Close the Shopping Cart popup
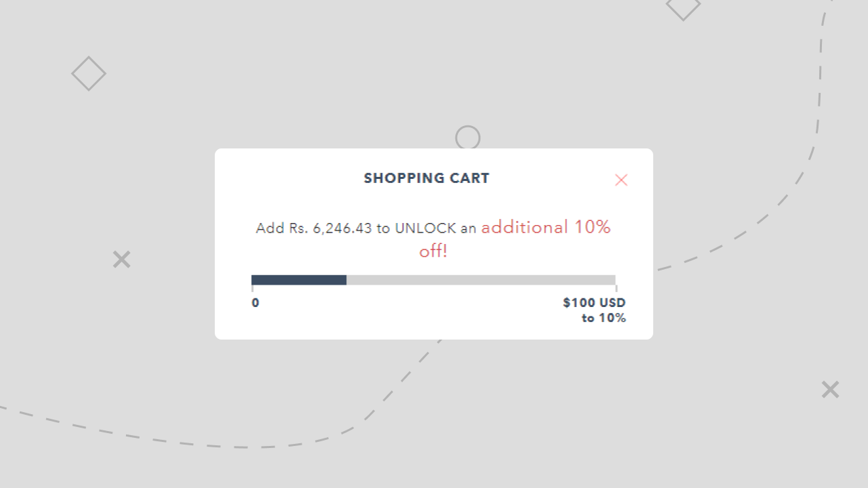Image resolution: width=868 pixels, height=488 pixels. click(621, 180)
